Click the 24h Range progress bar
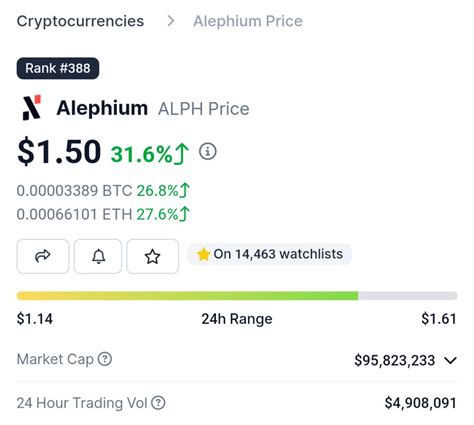The image size is (474, 425). coord(237,296)
